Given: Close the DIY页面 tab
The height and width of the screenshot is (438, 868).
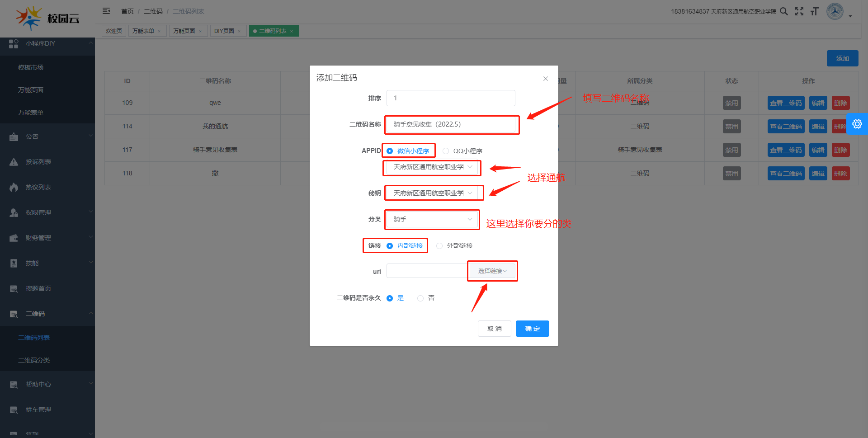Looking at the screenshot, I should [x=239, y=31].
